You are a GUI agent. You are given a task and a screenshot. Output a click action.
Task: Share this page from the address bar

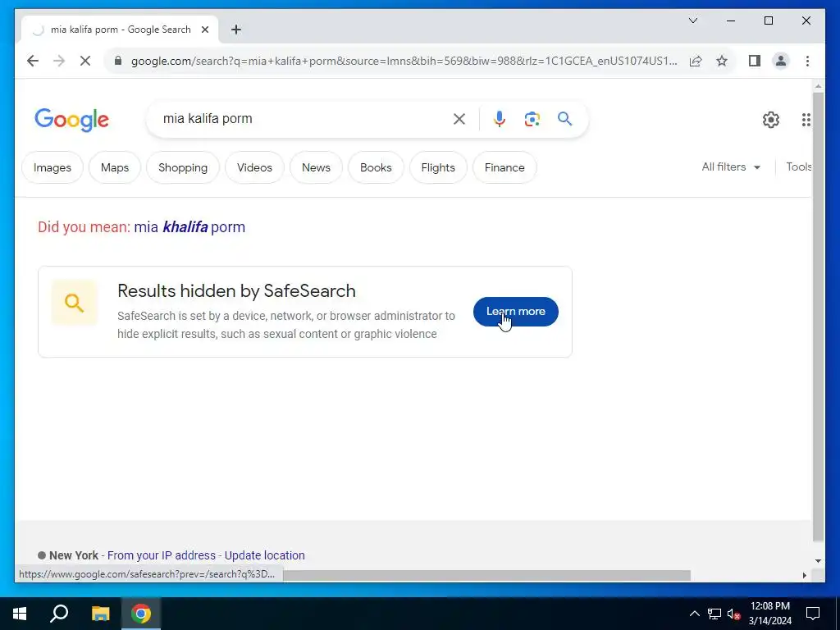(x=696, y=61)
